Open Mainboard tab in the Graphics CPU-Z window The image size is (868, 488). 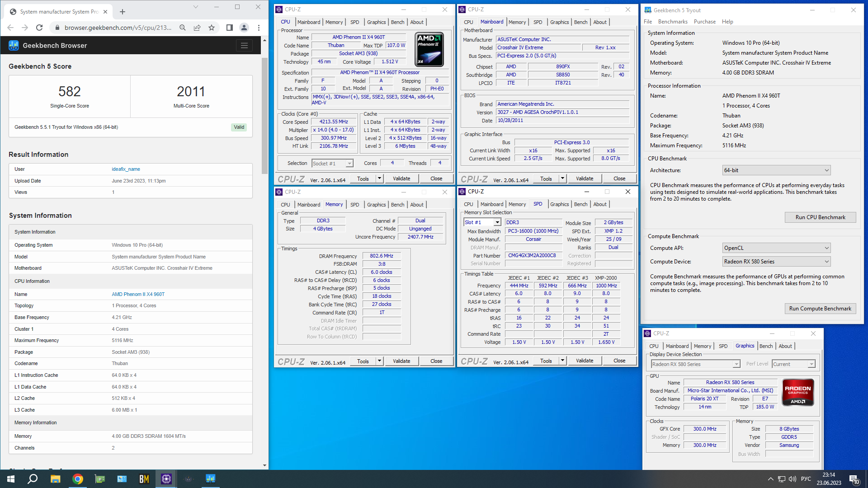677,346
